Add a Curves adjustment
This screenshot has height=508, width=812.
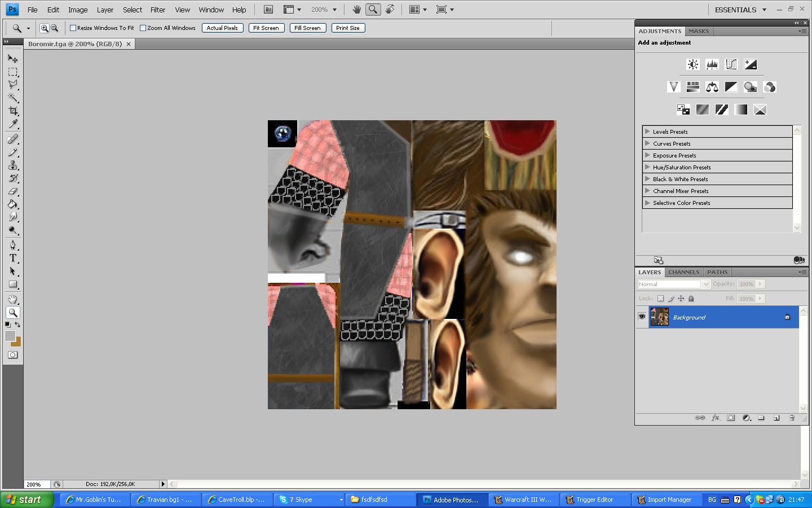(x=731, y=64)
